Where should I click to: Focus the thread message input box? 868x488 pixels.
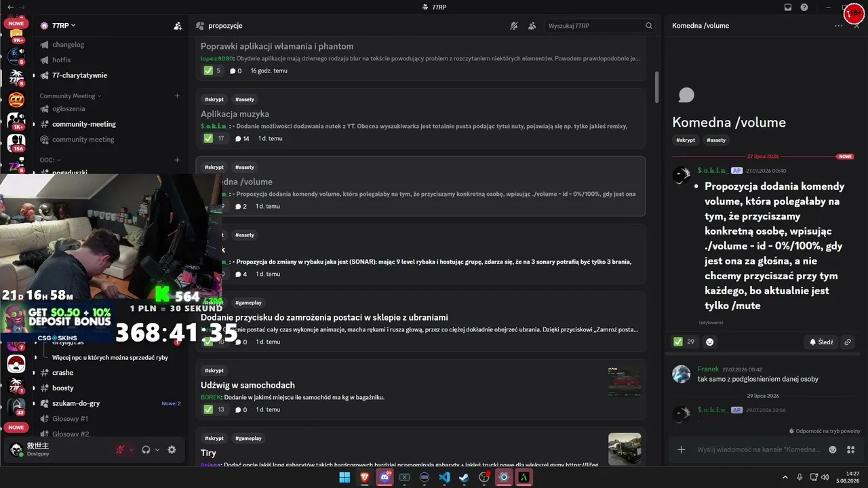click(x=758, y=449)
